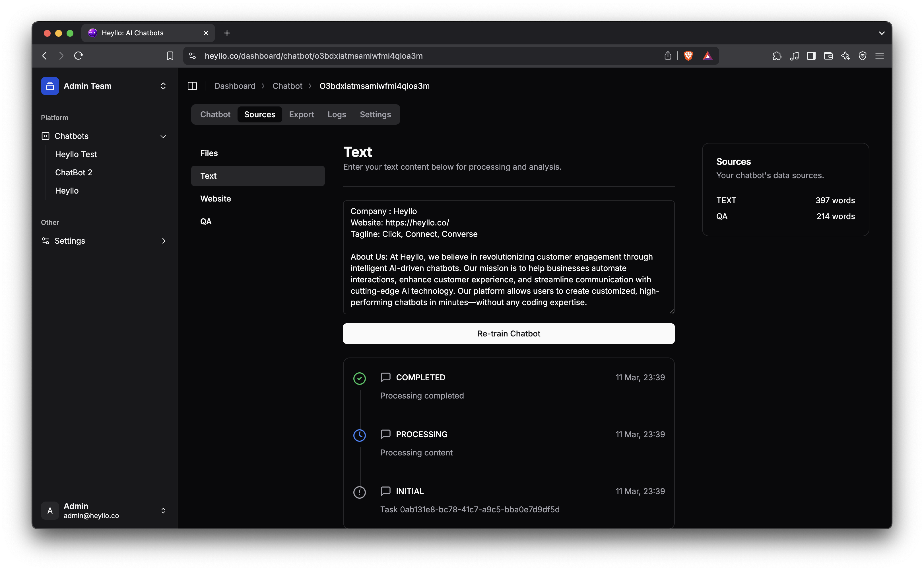
Task: Open the Heyllo Test chatbot
Action: point(76,154)
